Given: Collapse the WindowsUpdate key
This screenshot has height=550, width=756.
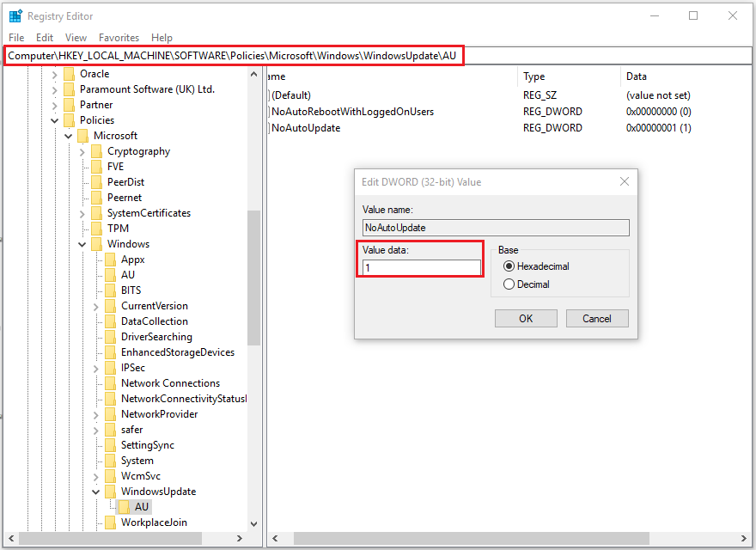Looking at the screenshot, I should pos(96,492).
